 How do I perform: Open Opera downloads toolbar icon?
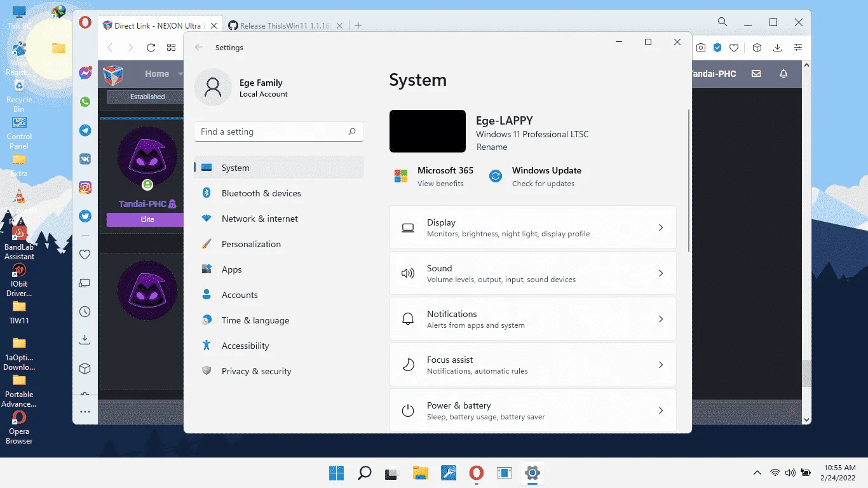pyautogui.click(x=777, y=48)
